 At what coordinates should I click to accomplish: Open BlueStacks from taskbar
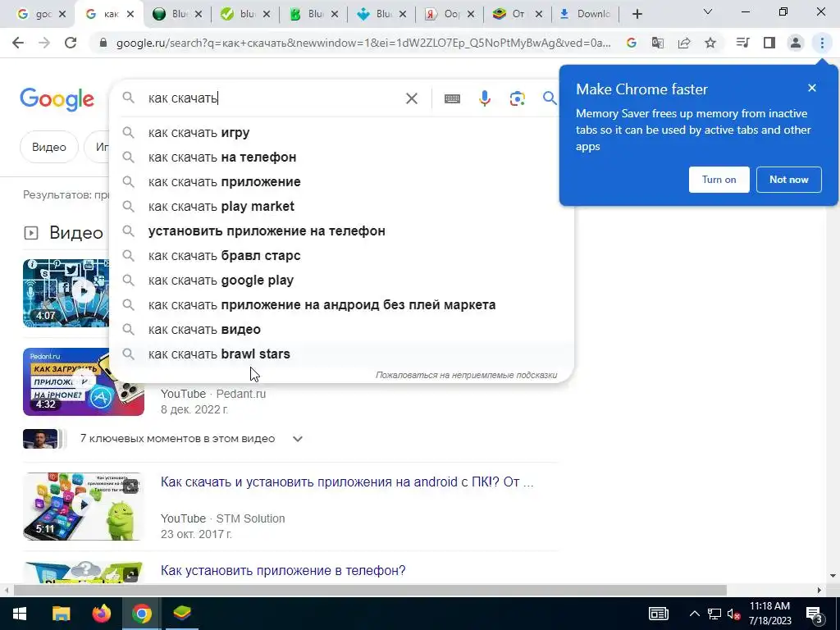pyautogui.click(x=182, y=614)
